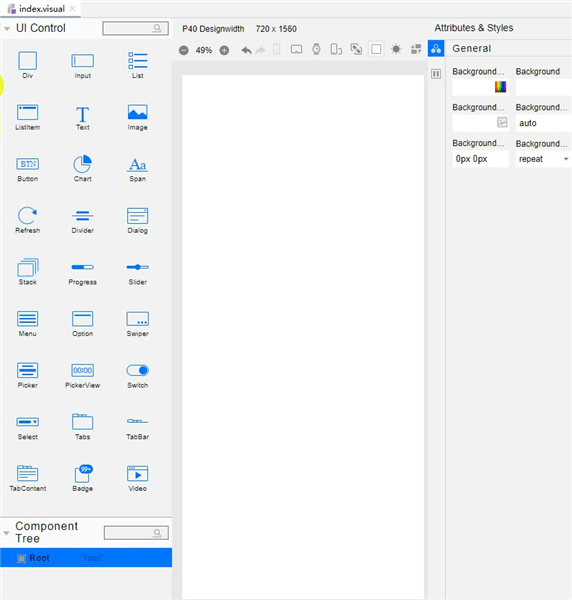572x600 pixels.
Task: Pick the Swiper control icon
Action: (x=138, y=319)
